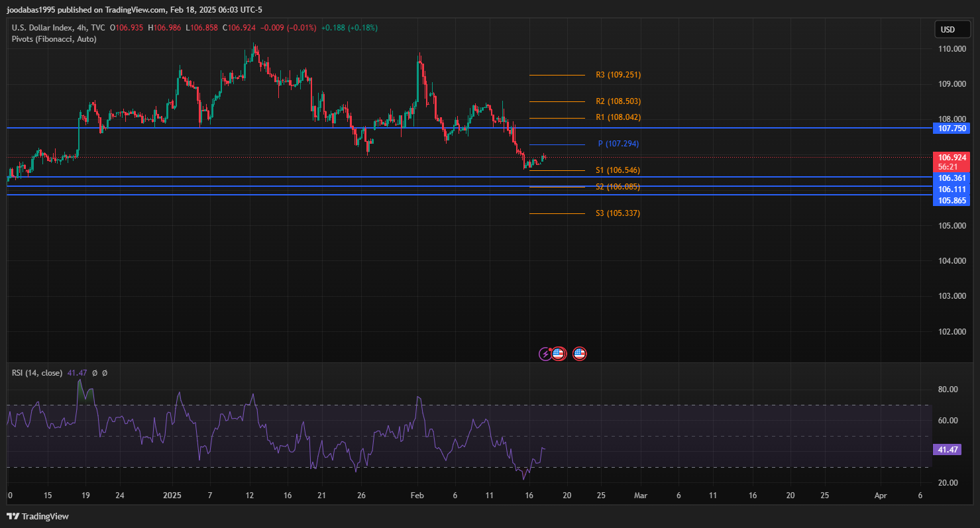Click the P (107.294) pivot level label
The height and width of the screenshot is (528, 980).
(618, 144)
